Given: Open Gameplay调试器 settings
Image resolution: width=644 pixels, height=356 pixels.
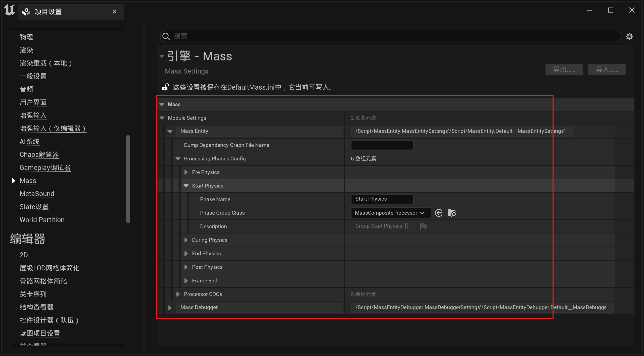Looking at the screenshot, I should coord(45,168).
